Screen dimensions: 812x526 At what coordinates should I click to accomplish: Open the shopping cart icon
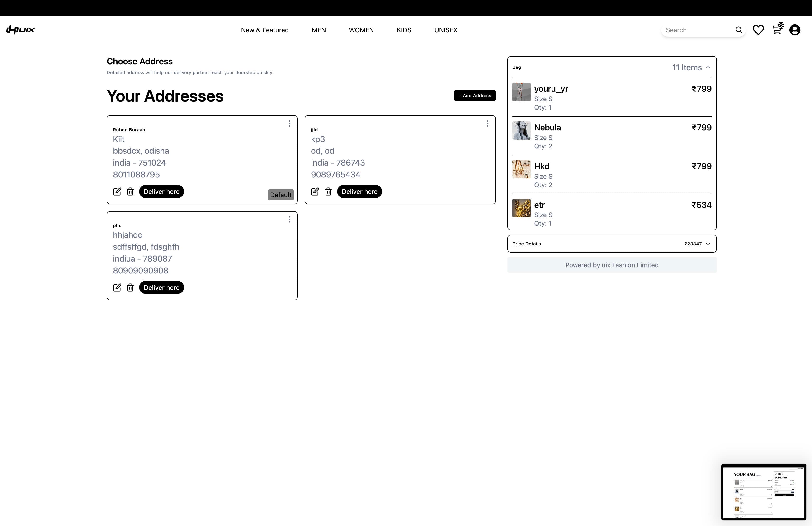click(777, 30)
